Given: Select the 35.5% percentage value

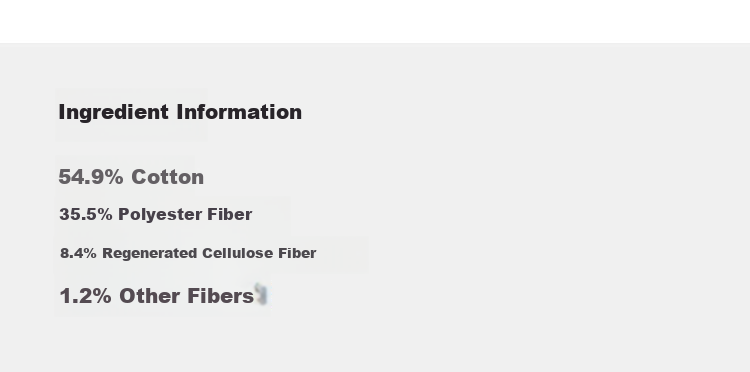Looking at the screenshot, I should [x=86, y=214].
